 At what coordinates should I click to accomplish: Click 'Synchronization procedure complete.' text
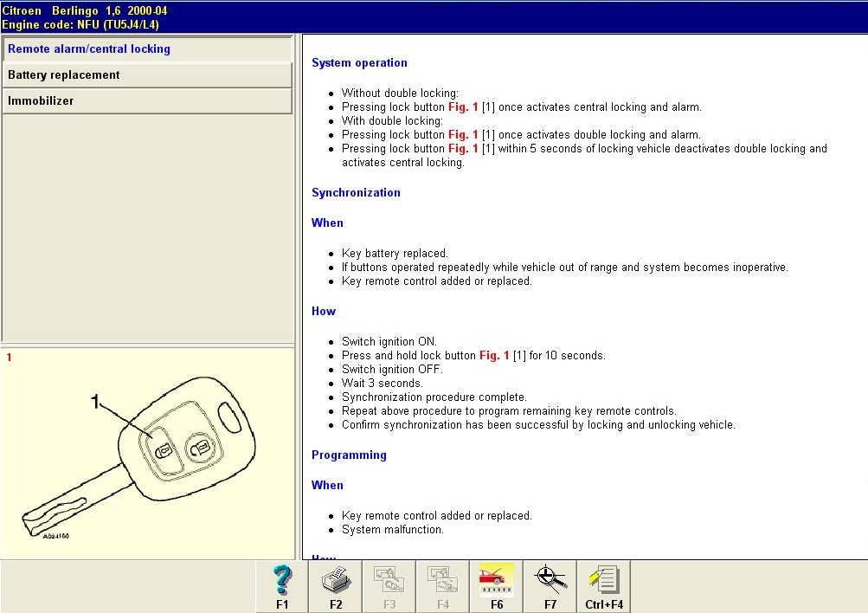(x=434, y=397)
